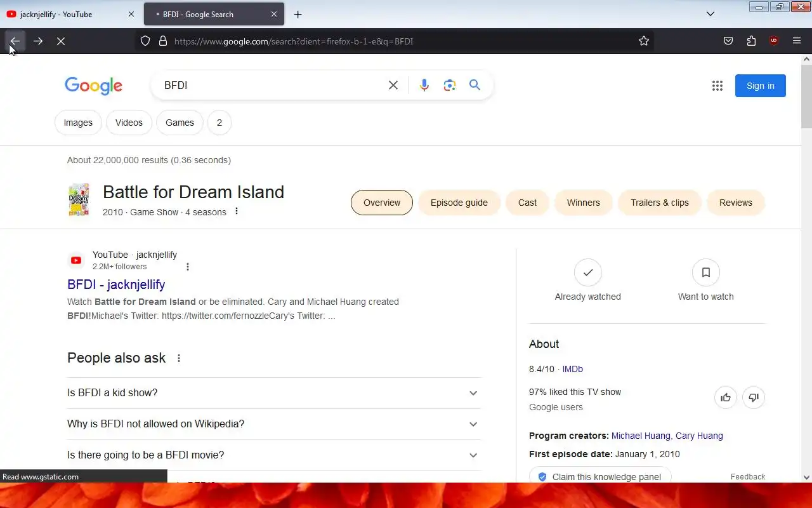List all tabs with the chevron button

pos(710,14)
